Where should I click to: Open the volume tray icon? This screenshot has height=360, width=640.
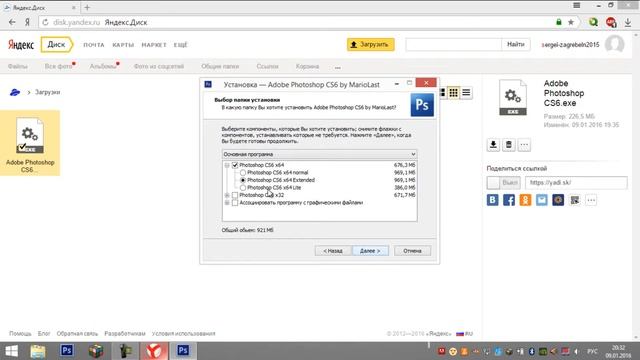pyautogui.click(x=576, y=351)
